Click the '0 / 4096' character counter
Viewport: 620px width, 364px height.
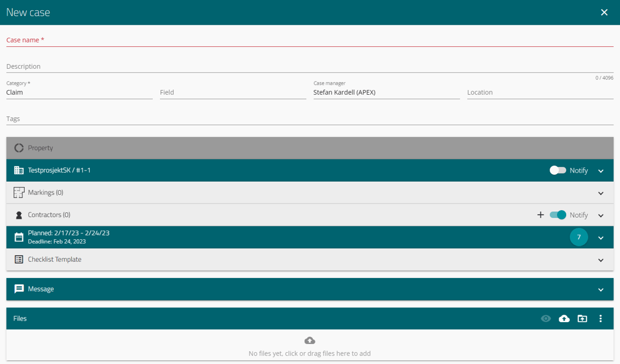coord(604,78)
